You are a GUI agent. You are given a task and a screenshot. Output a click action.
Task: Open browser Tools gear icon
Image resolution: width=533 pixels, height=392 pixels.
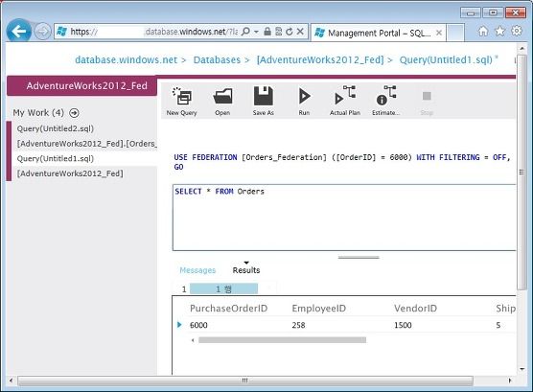tap(517, 32)
